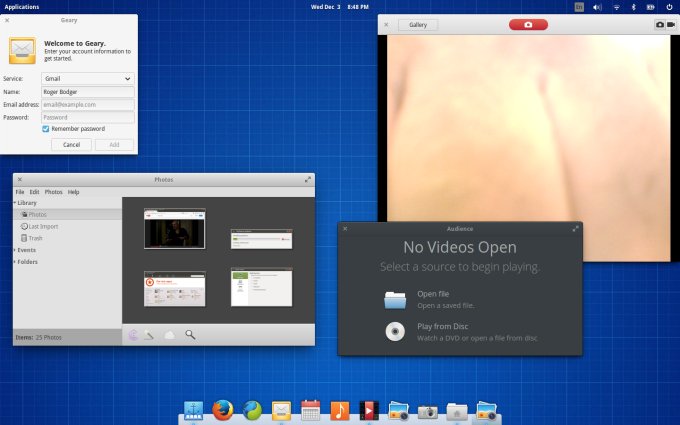Toggle the Remember password checkbox

coord(46,129)
